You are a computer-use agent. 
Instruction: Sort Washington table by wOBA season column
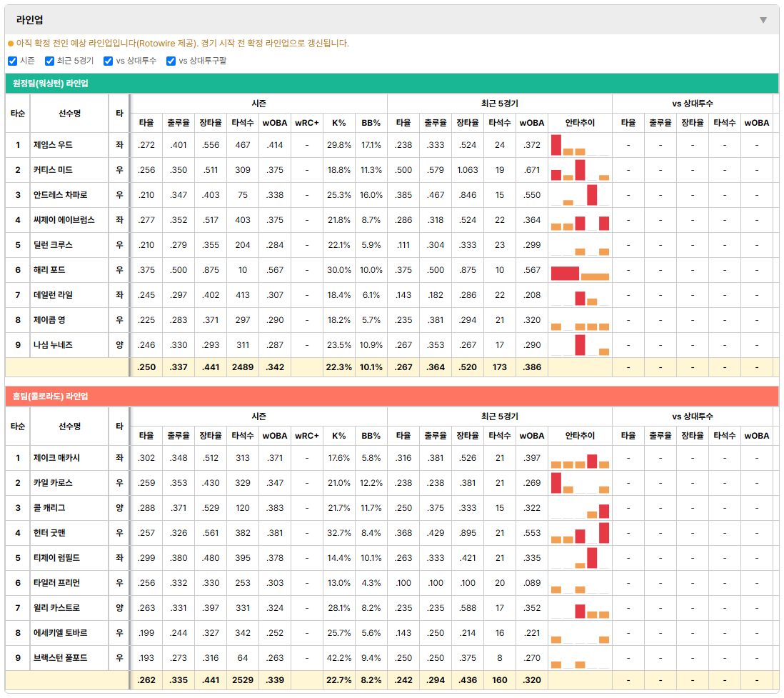(x=275, y=123)
